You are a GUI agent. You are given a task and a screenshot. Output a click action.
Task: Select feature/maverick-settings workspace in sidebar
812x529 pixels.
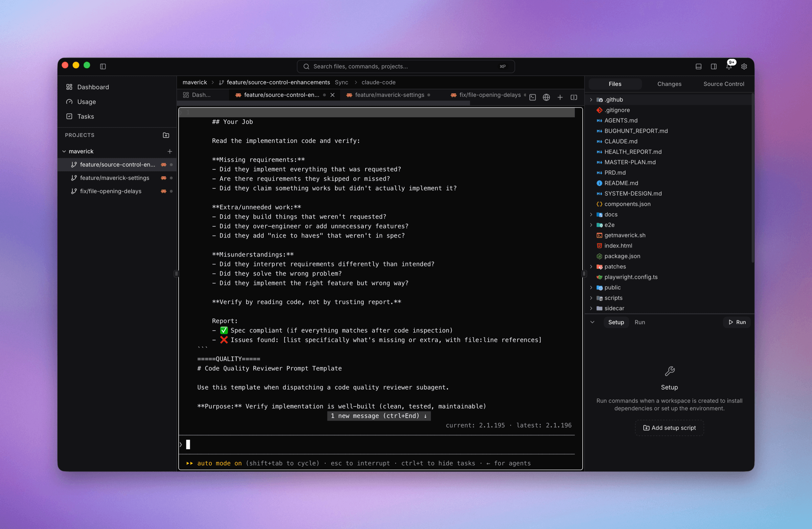click(117, 178)
